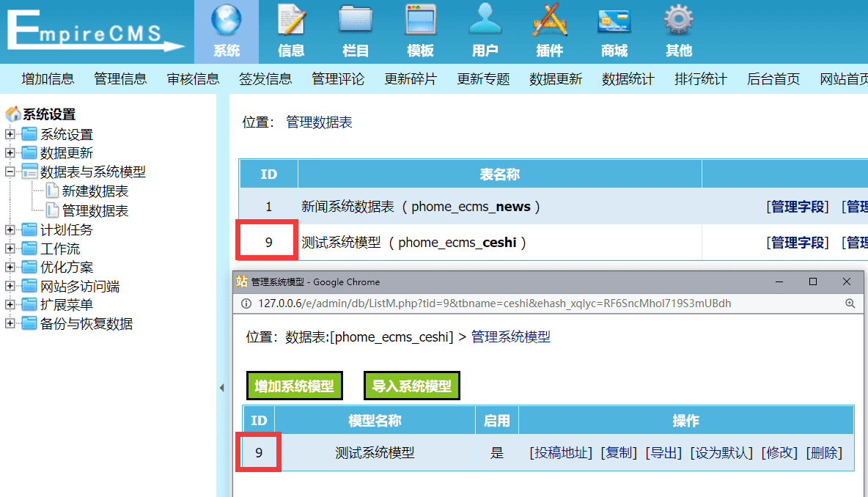
Task: Open 增加信息 menu item
Action: (48, 79)
